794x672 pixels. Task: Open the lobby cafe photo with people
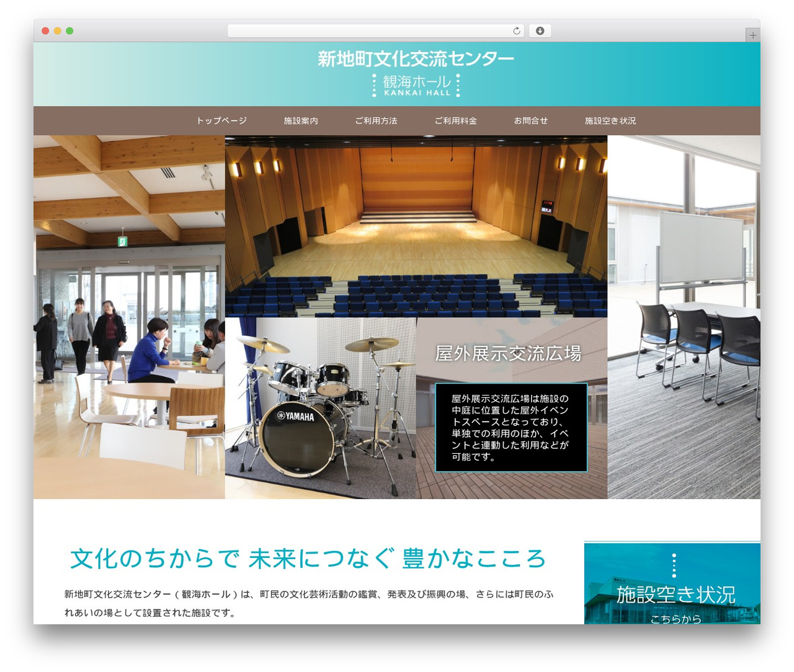click(129, 317)
